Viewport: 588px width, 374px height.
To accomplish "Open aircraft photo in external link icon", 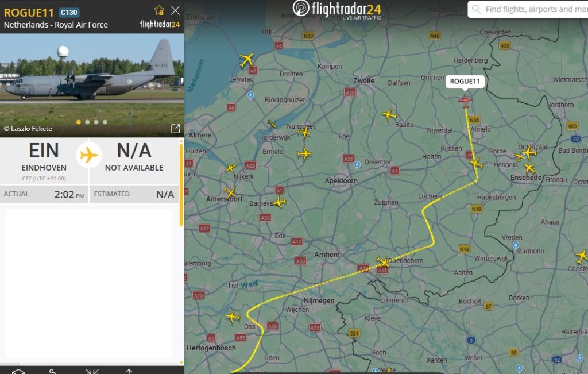I will [x=175, y=129].
